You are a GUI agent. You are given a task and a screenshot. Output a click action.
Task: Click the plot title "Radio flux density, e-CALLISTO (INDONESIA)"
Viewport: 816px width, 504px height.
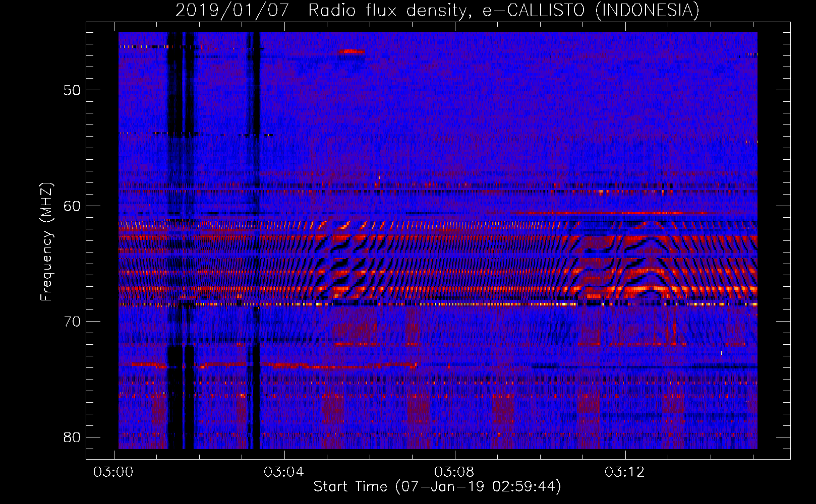(x=504, y=11)
